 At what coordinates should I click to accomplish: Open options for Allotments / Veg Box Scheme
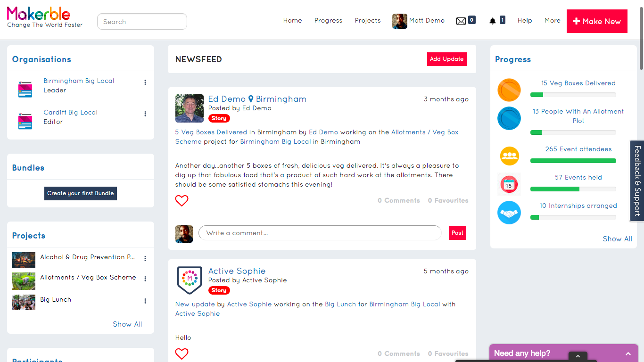(145, 279)
